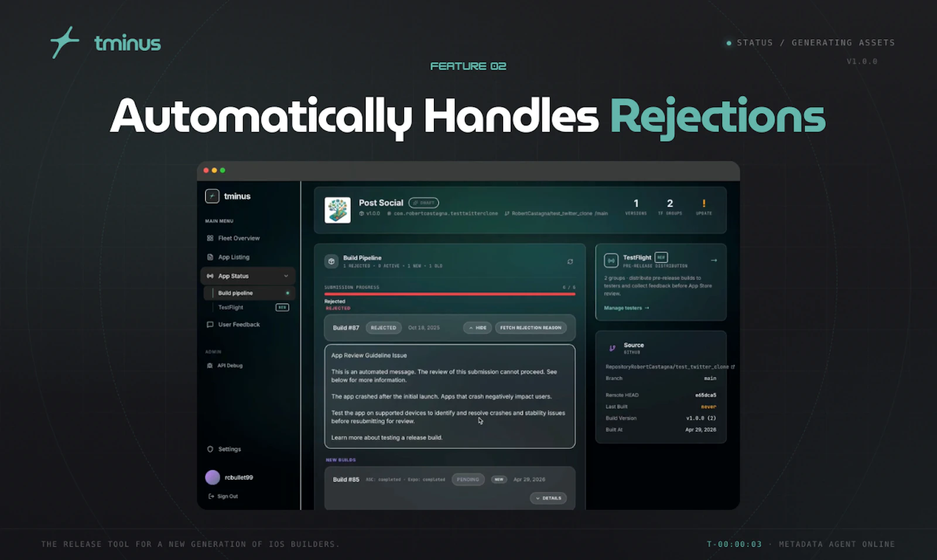This screenshot has height=560, width=937.
Task: Click the Remote HEAD value e65dca5
Action: coord(706,395)
